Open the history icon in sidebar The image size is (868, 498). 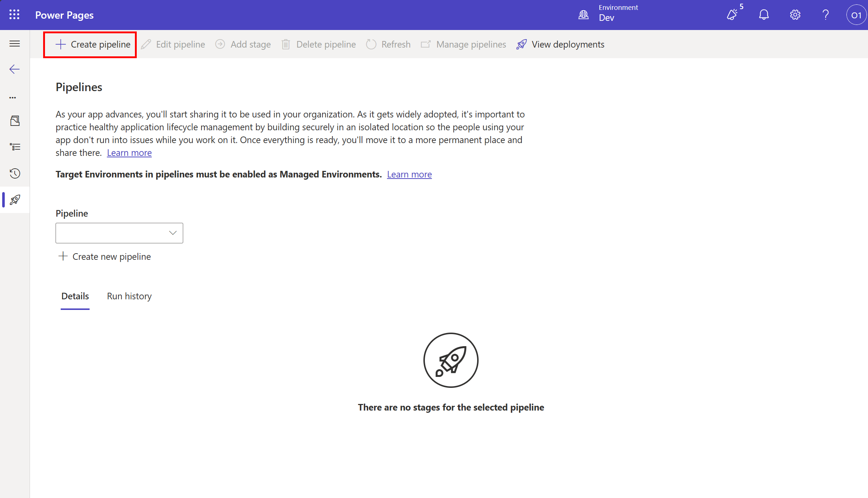pos(15,173)
